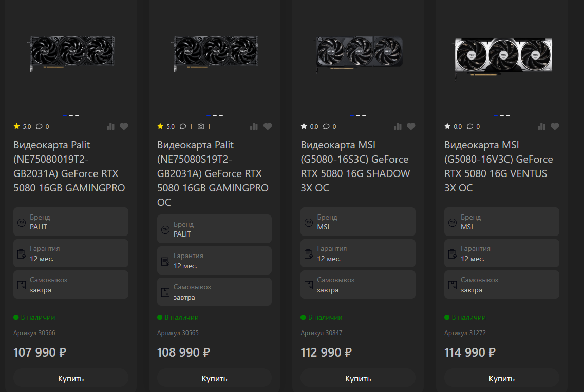Image resolution: width=584 pixels, height=392 pixels.
Task: Open comments for MSI SHADOW 3X OC
Action: pyautogui.click(x=330, y=126)
